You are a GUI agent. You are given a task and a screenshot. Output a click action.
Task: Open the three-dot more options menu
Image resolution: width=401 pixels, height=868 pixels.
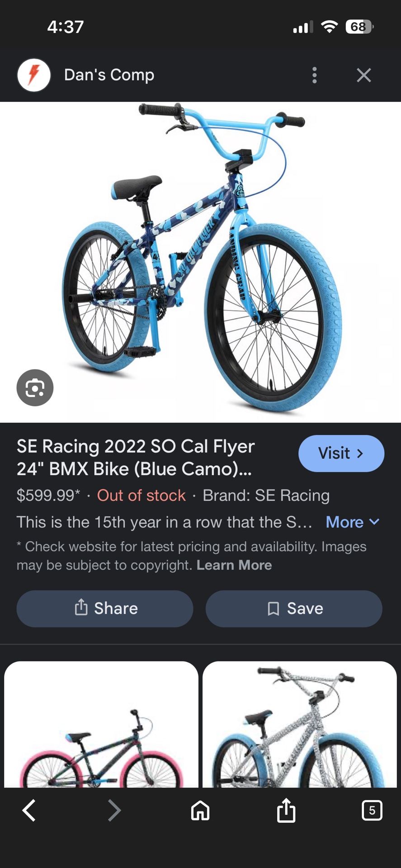315,75
